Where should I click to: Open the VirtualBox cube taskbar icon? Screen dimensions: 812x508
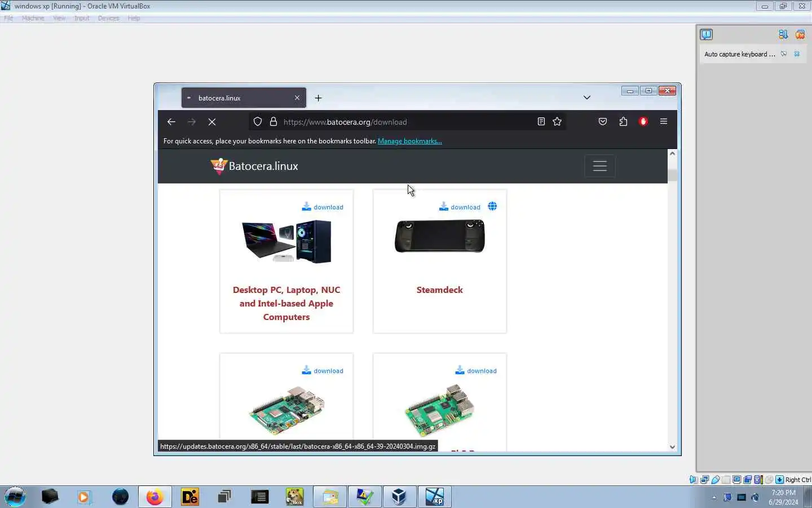tap(399, 497)
